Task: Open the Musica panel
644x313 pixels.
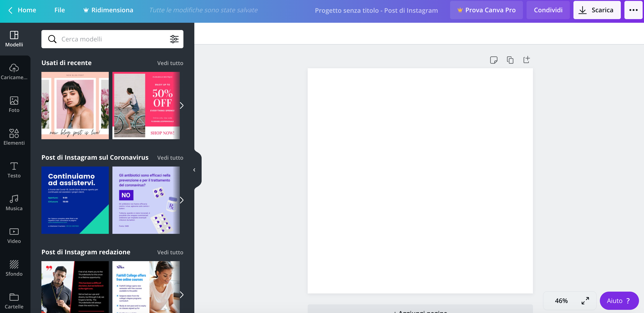Action: [x=14, y=203]
